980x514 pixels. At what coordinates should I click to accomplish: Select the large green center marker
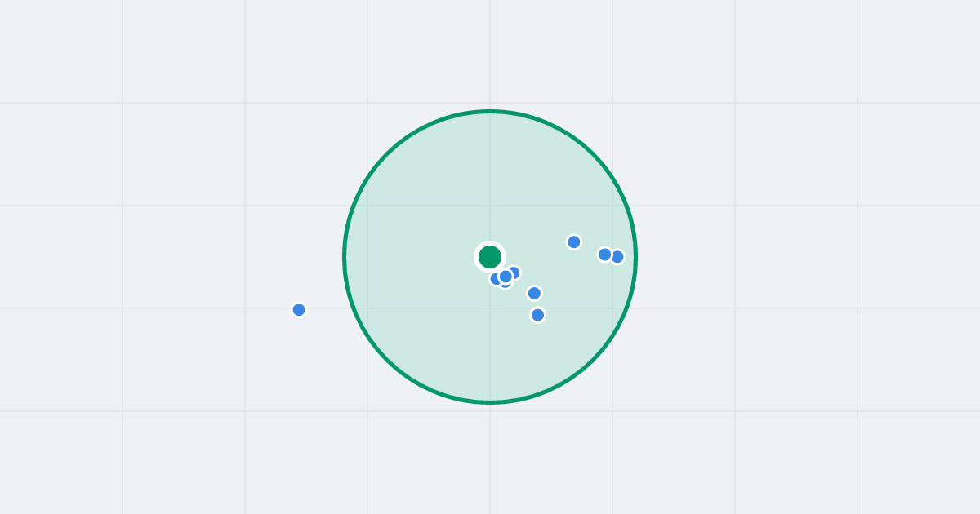(490, 257)
